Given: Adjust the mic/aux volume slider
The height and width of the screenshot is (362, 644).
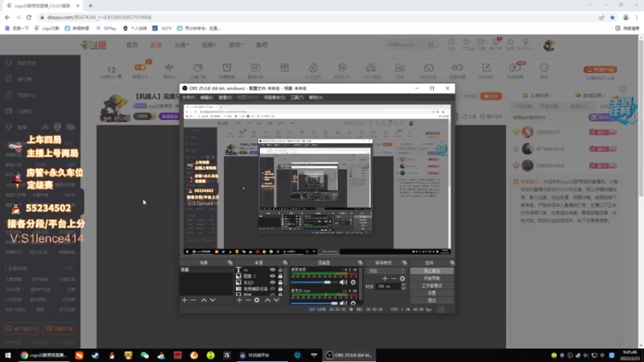Looking at the screenshot, I should coord(314,303).
